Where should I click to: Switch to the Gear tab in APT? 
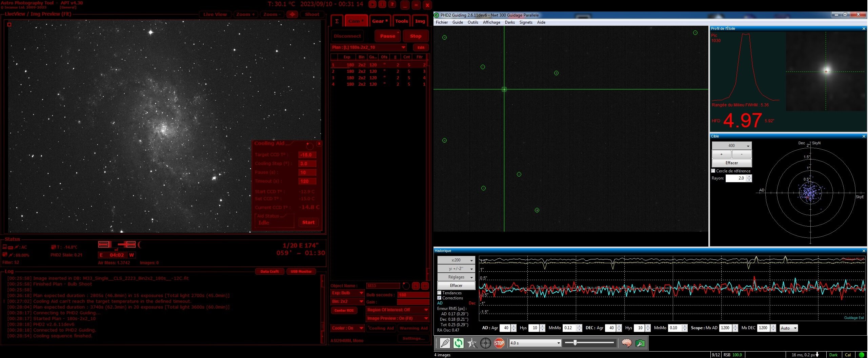[x=380, y=21]
